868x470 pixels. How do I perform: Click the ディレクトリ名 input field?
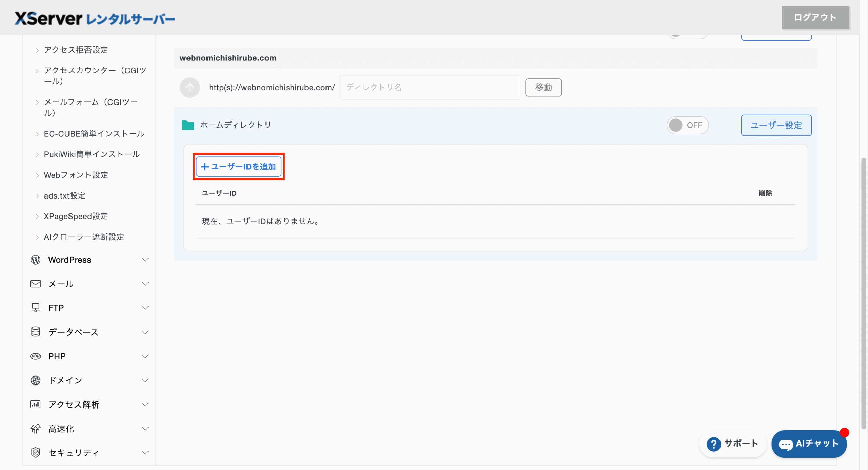click(430, 88)
